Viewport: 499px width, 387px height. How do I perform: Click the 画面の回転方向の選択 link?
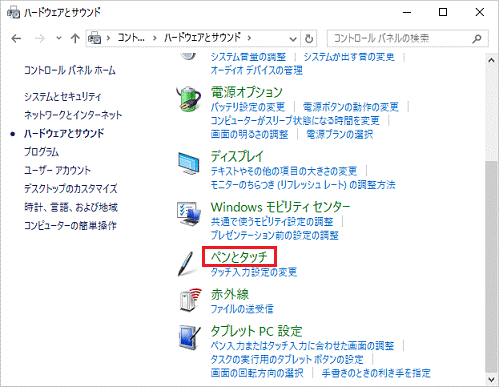pos(257,373)
